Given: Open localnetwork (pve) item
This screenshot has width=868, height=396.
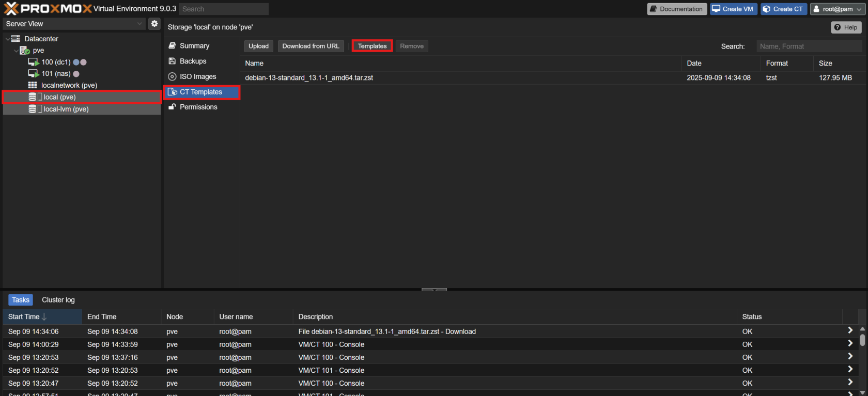Looking at the screenshot, I should [69, 85].
